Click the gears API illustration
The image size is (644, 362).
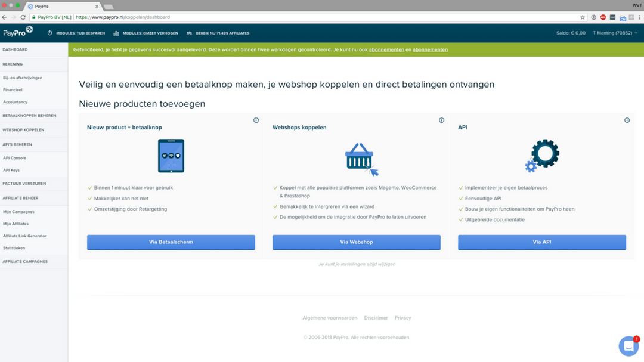tap(542, 155)
